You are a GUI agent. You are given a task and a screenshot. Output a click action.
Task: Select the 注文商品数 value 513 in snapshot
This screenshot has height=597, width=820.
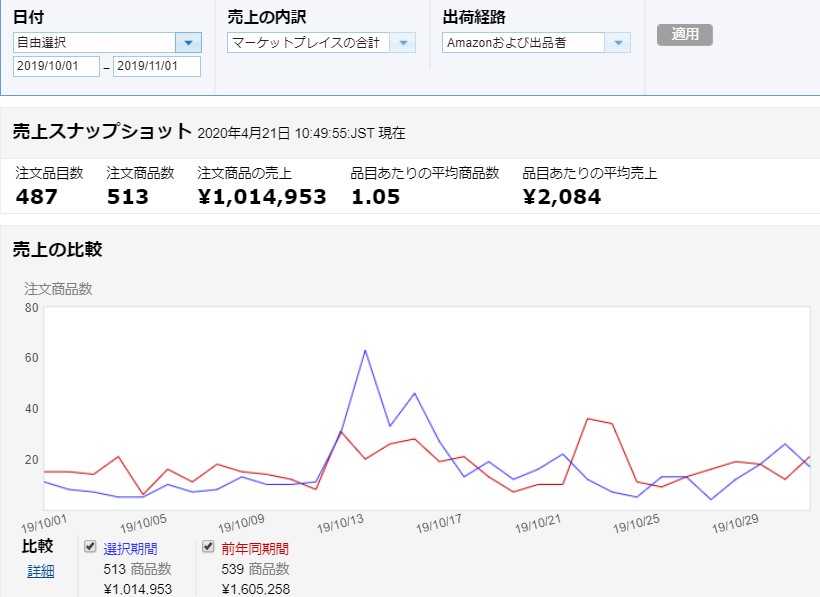coord(127,197)
